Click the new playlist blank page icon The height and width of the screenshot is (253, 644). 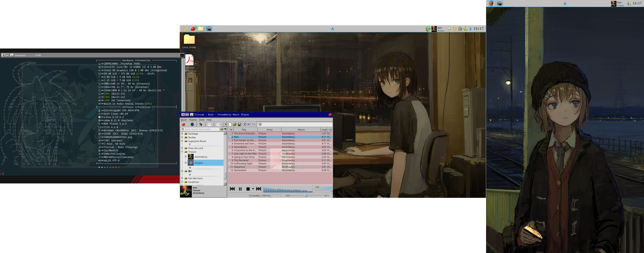coord(230,124)
